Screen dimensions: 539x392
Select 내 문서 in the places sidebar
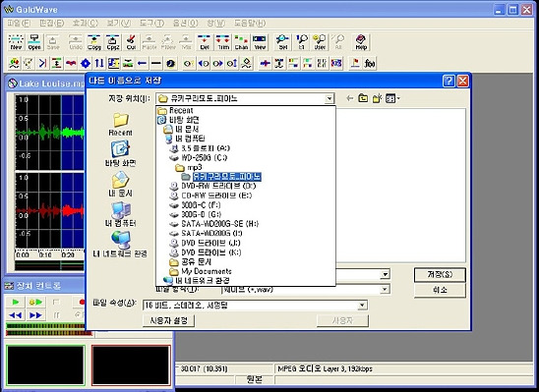point(120,184)
